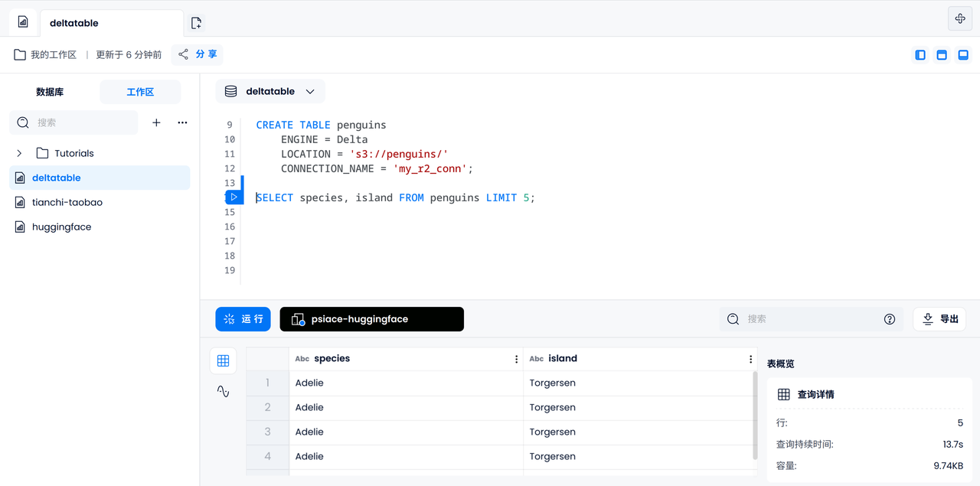Click the 查询详情 section header
The width and height of the screenshot is (980, 486).
(x=816, y=394)
